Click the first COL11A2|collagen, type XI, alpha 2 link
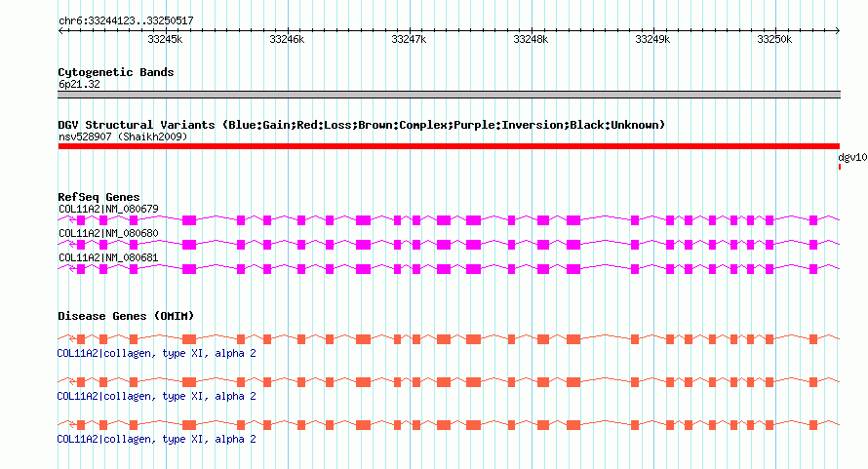The height and width of the screenshot is (469, 868). 157,353
